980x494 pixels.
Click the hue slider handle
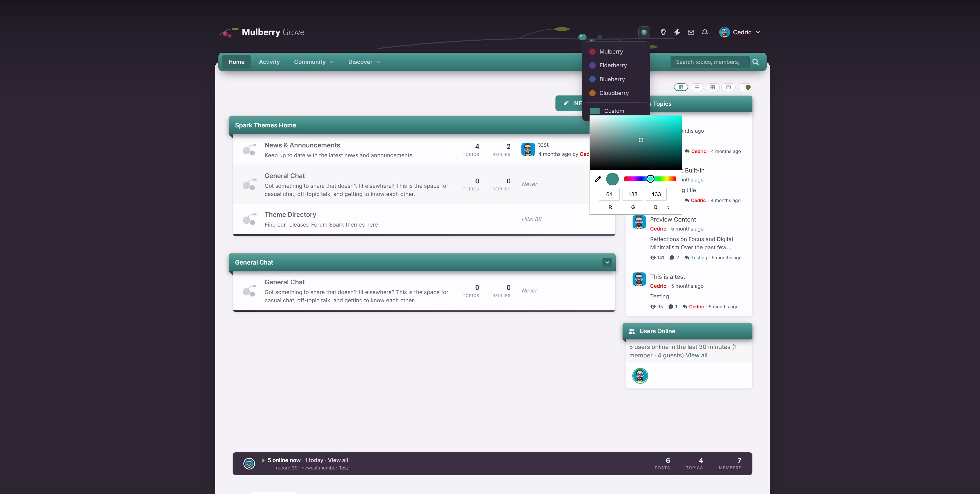pyautogui.click(x=650, y=179)
